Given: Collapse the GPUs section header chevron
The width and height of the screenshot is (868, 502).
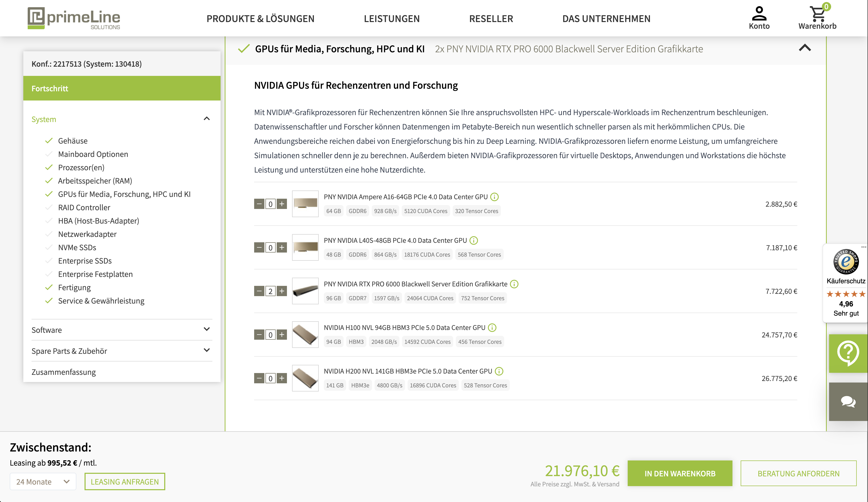Looking at the screenshot, I should 805,48.
